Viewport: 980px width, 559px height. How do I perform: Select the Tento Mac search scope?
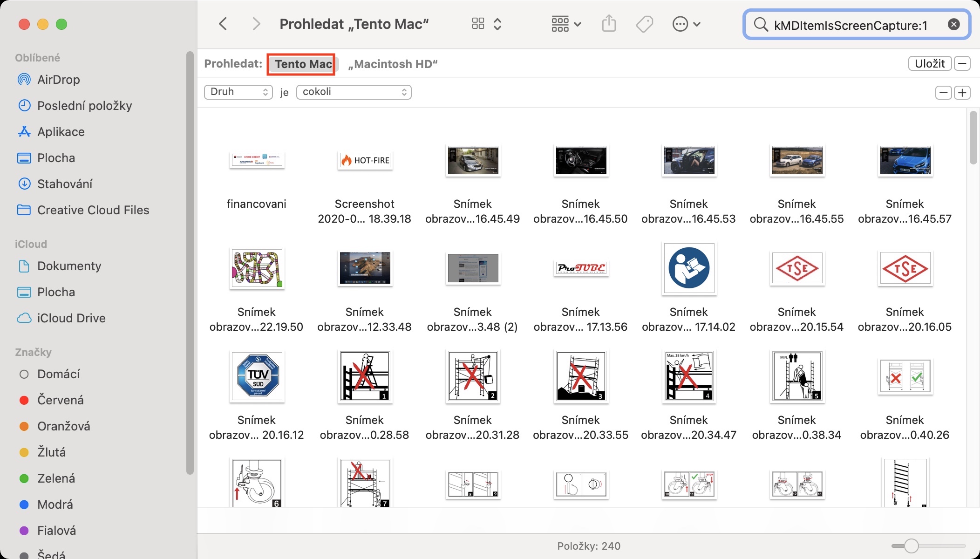point(303,64)
